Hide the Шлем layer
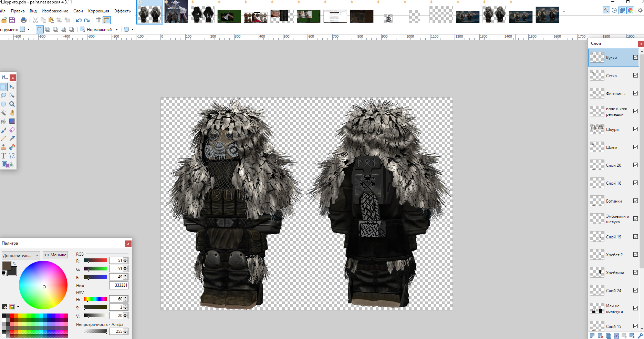Screen dimensions: 644x339 (x=635, y=147)
